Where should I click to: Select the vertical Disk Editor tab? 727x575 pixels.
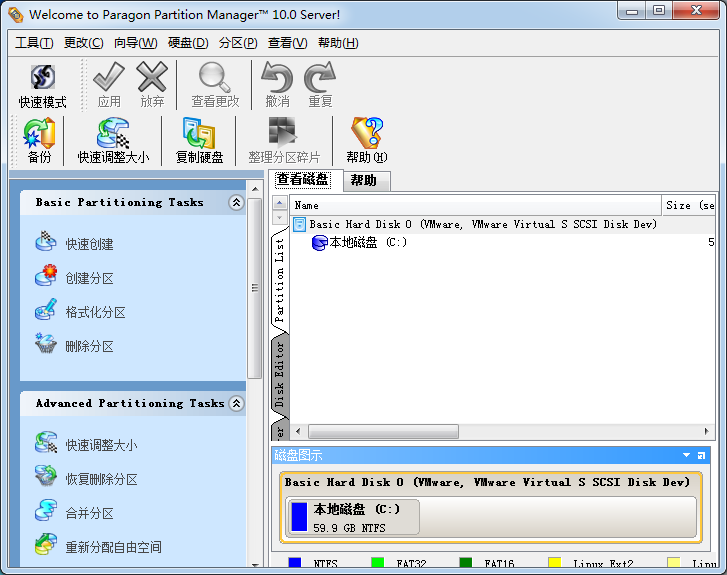click(x=280, y=375)
